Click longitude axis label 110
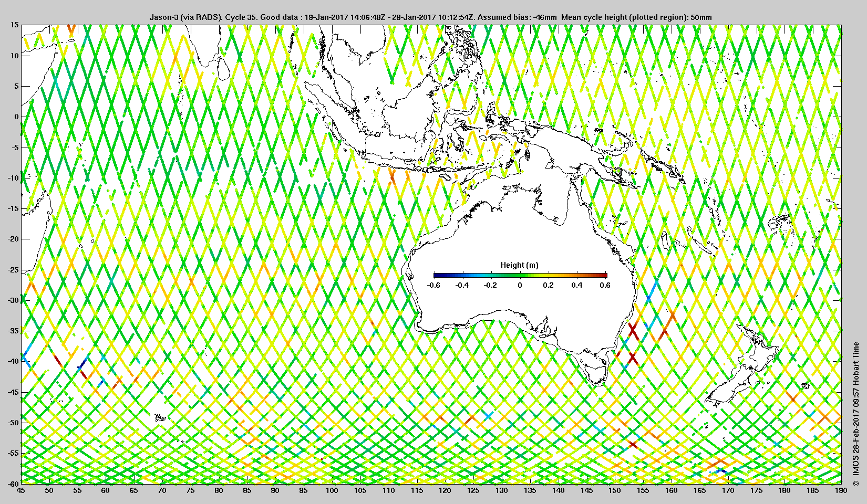This screenshot has height=504, width=867. tap(388, 490)
